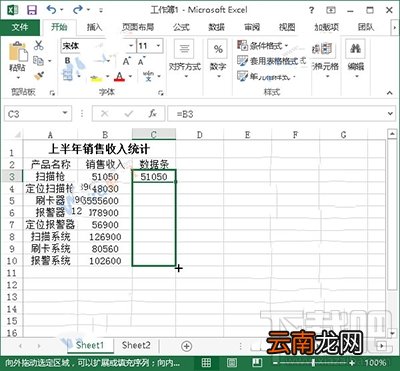The image size is (400, 371).
Task: Open the 编辑 binoculars editing group
Action: 356,58
